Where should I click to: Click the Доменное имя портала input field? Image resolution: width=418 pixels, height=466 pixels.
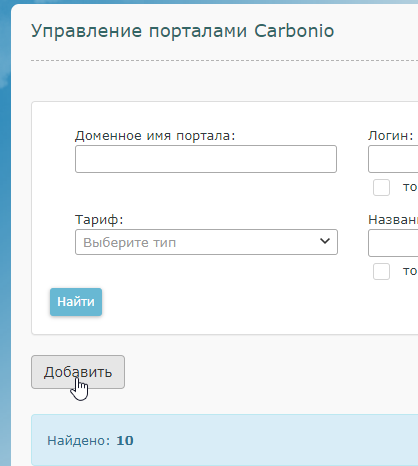[x=206, y=159]
